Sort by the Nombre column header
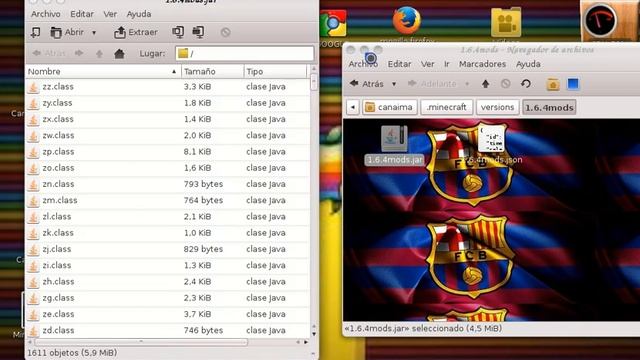640x360 pixels. coord(103,71)
